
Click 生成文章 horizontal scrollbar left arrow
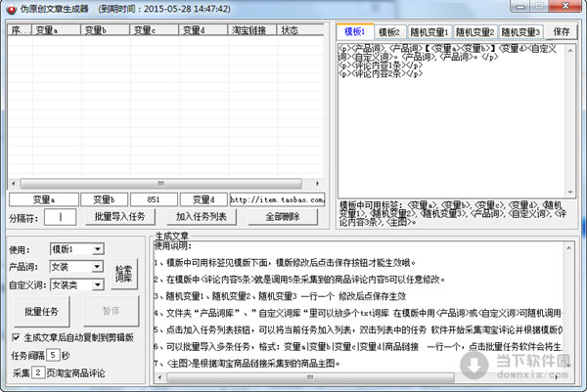pyautogui.click(x=159, y=377)
